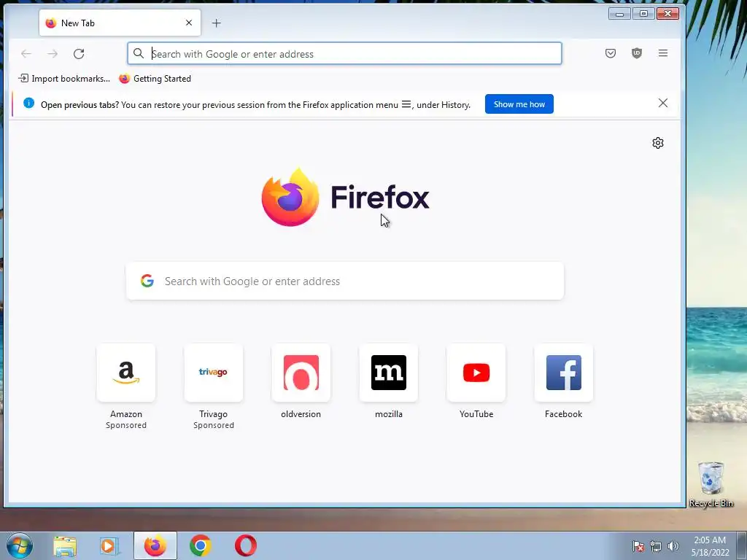Viewport: 747px width, 560px height.
Task: Click the blue info icon in notification
Action: tap(28, 104)
